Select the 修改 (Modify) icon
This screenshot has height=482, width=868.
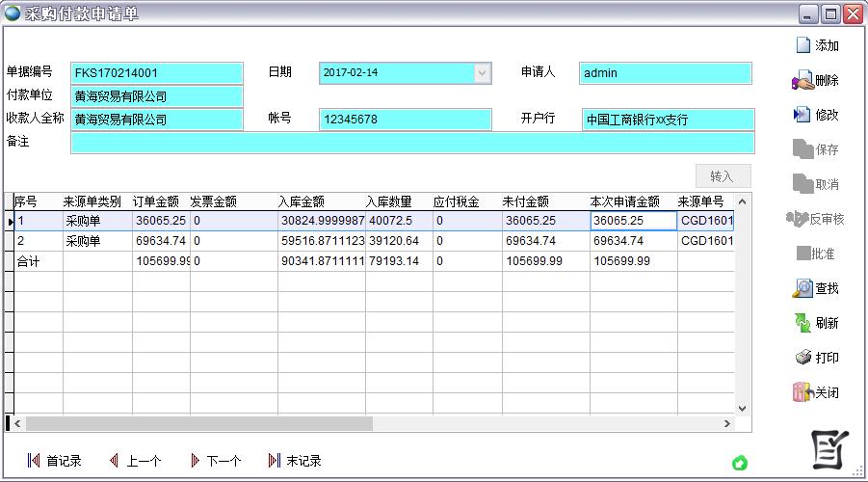802,115
